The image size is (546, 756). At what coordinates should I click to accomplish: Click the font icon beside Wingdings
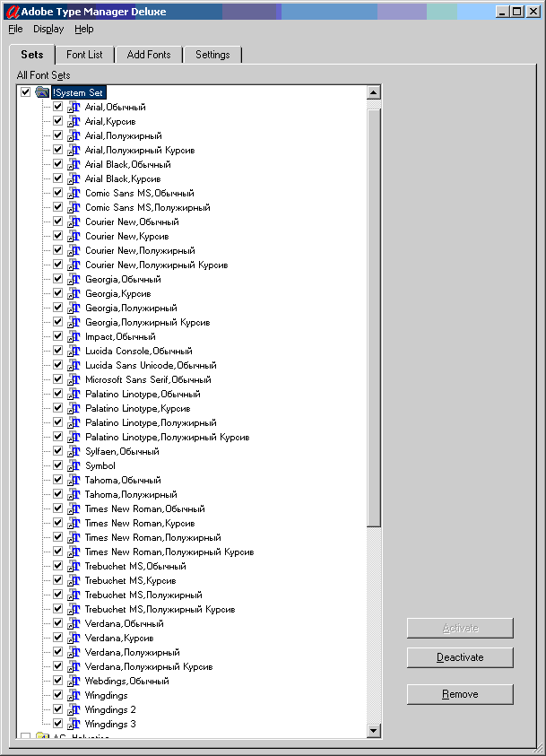[74, 695]
